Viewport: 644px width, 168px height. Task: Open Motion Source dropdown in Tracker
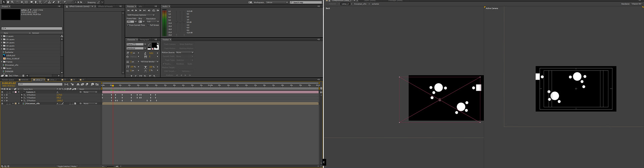185,52
